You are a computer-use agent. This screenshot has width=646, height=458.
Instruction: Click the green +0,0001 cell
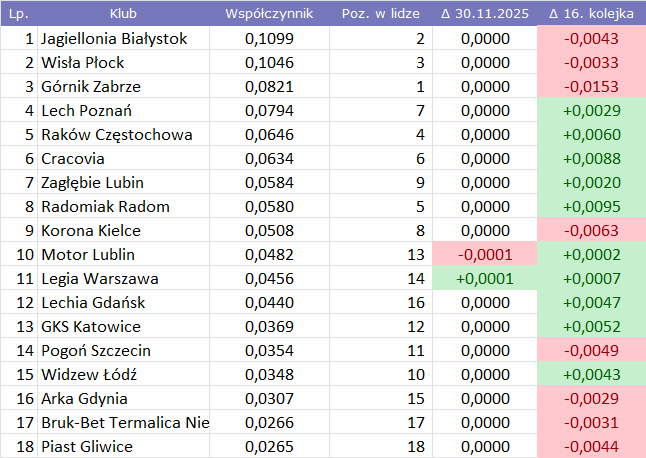tap(484, 279)
